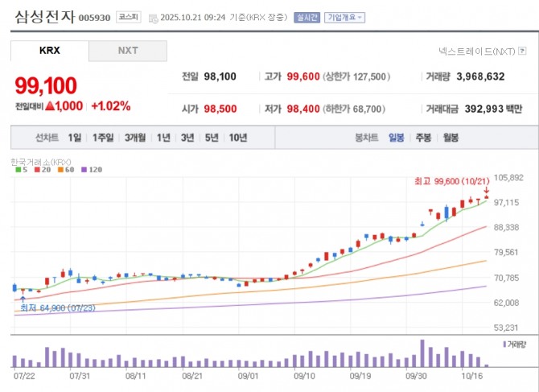The width and height of the screenshot is (539, 392).
Task: Switch to the NXT tab
Action: (127, 51)
